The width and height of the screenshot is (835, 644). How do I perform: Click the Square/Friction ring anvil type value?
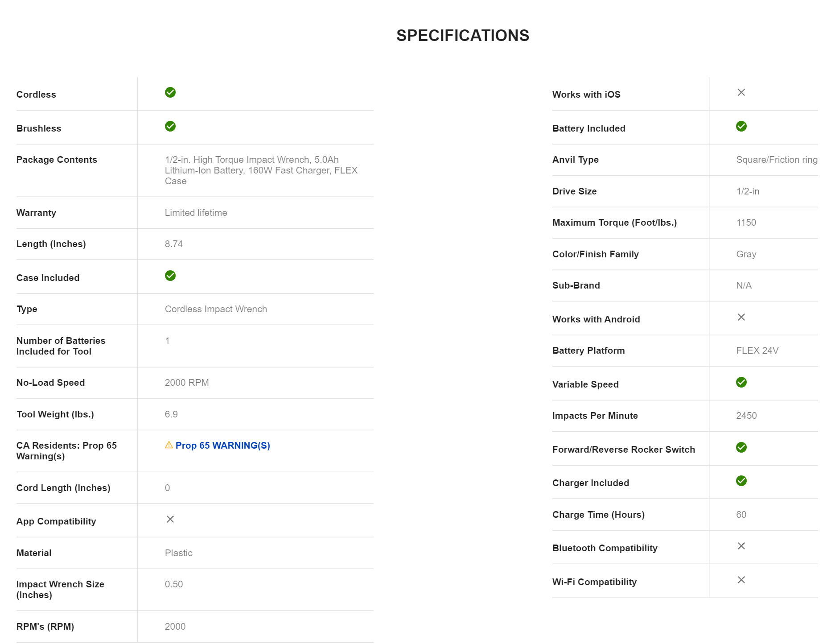777,160
